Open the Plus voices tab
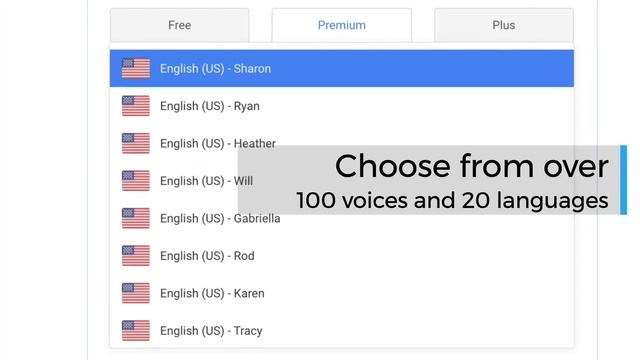Image resolution: width=640 pixels, height=360 pixels. (504, 25)
